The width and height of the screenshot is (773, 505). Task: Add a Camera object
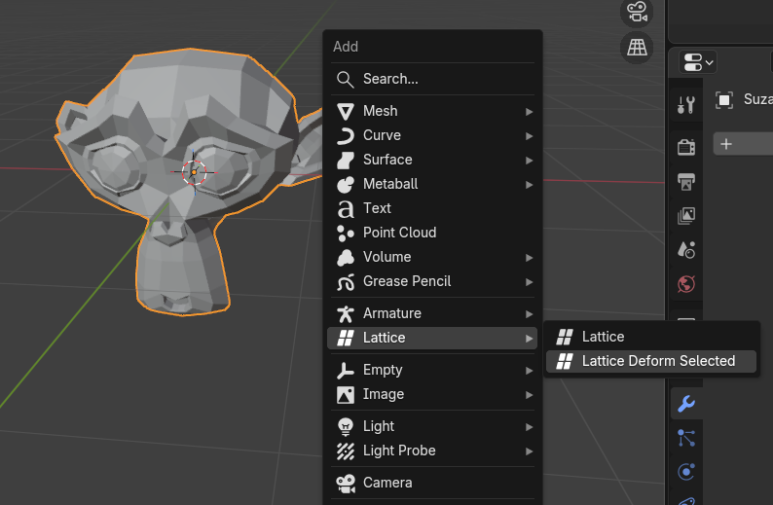(432, 483)
